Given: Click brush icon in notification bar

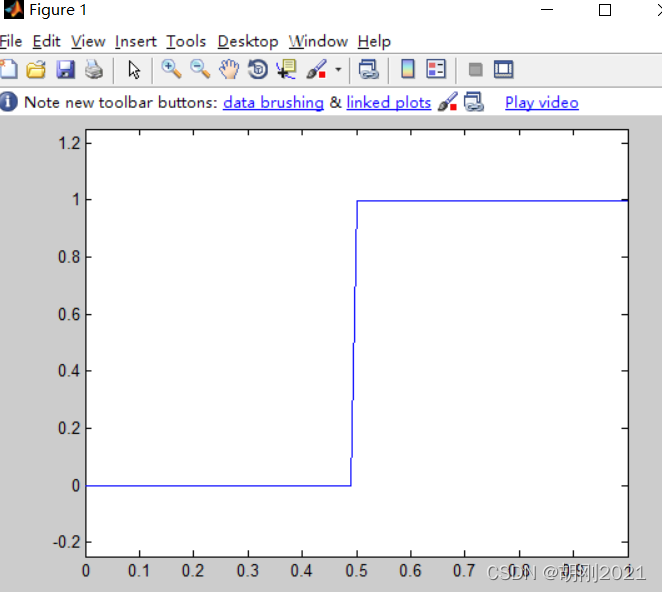Looking at the screenshot, I should (448, 102).
